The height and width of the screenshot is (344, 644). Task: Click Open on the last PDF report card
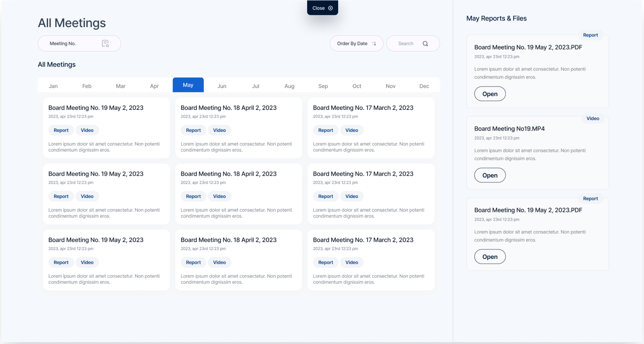[x=490, y=257]
